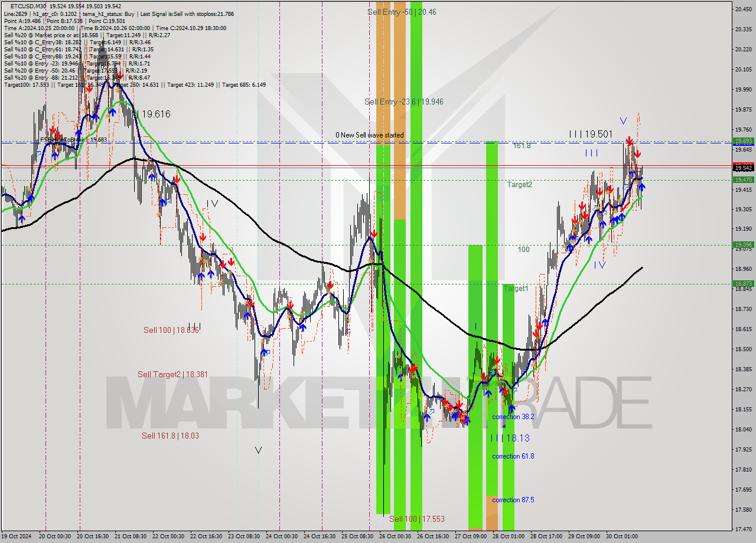The image size is (756, 543).
Task: Click the 'I I I 18.13' wave label
Action: pyautogui.click(x=510, y=438)
